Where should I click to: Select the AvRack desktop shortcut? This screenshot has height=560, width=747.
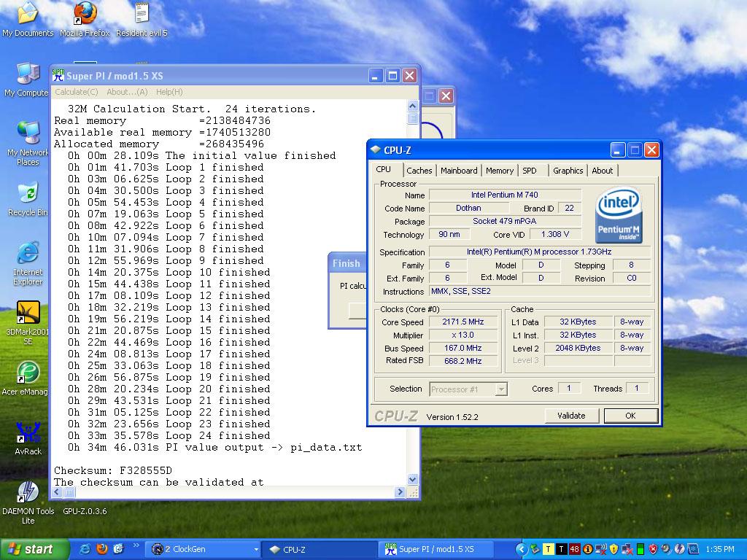28,439
